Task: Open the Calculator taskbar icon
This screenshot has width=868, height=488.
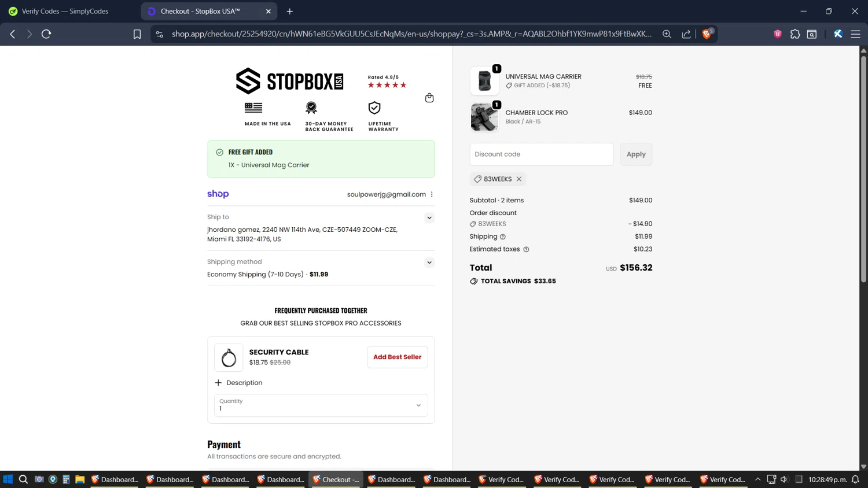Action: pyautogui.click(x=66, y=479)
